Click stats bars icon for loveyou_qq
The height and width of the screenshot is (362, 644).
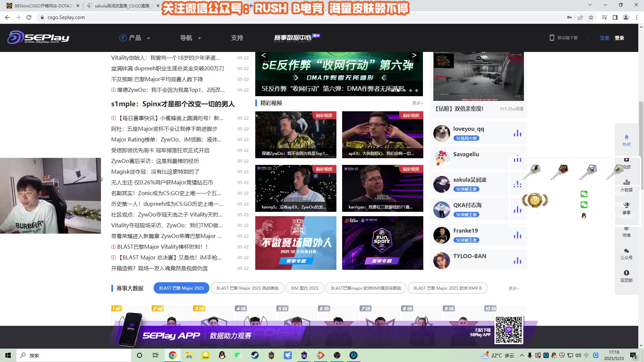(x=518, y=133)
